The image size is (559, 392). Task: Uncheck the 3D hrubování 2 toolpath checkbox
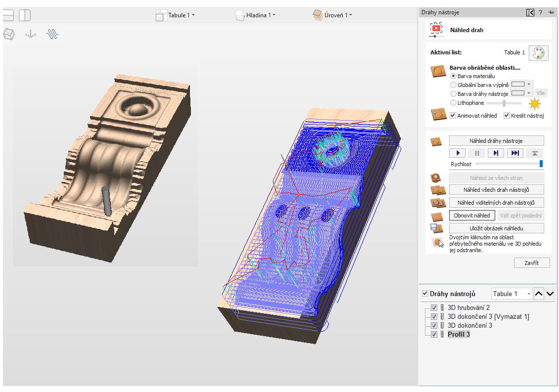(434, 308)
